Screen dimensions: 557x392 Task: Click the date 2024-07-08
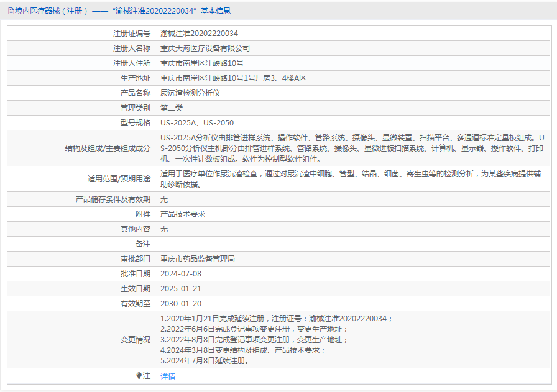pyautogui.click(x=181, y=274)
